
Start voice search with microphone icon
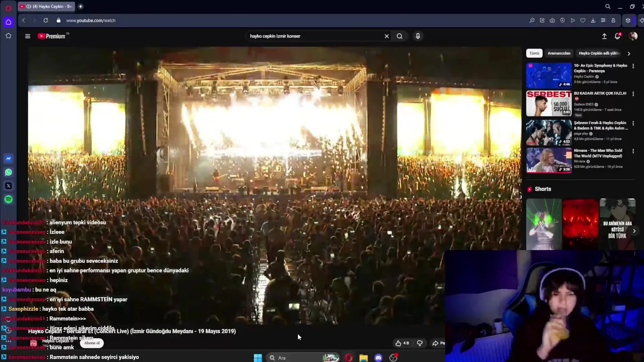click(x=418, y=36)
